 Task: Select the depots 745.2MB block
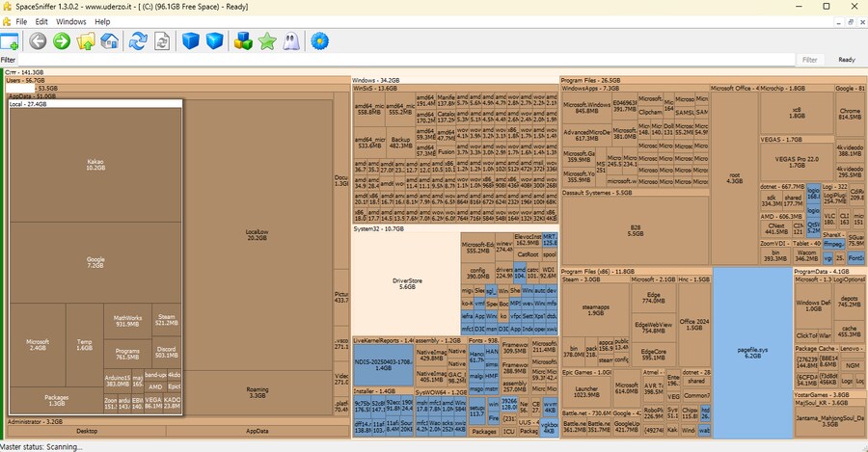(x=849, y=302)
